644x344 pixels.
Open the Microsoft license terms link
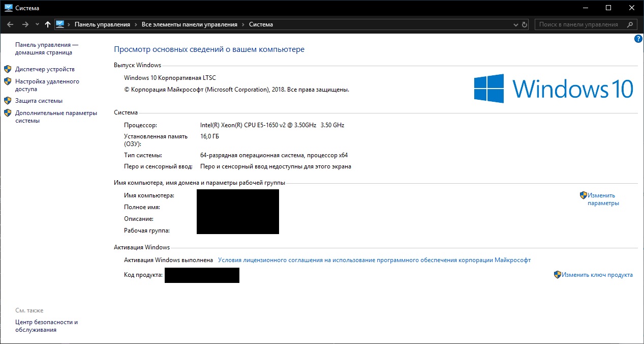374,260
